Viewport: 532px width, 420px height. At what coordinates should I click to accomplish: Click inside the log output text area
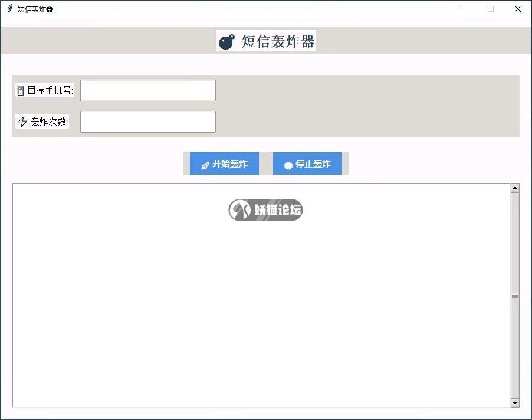click(262, 296)
